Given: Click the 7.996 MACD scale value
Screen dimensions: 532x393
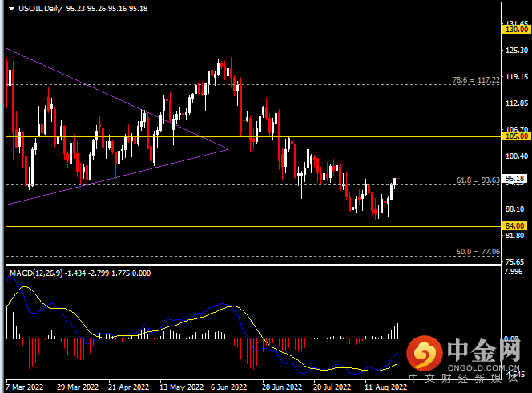Looking at the screenshot, I should pyautogui.click(x=514, y=272).
